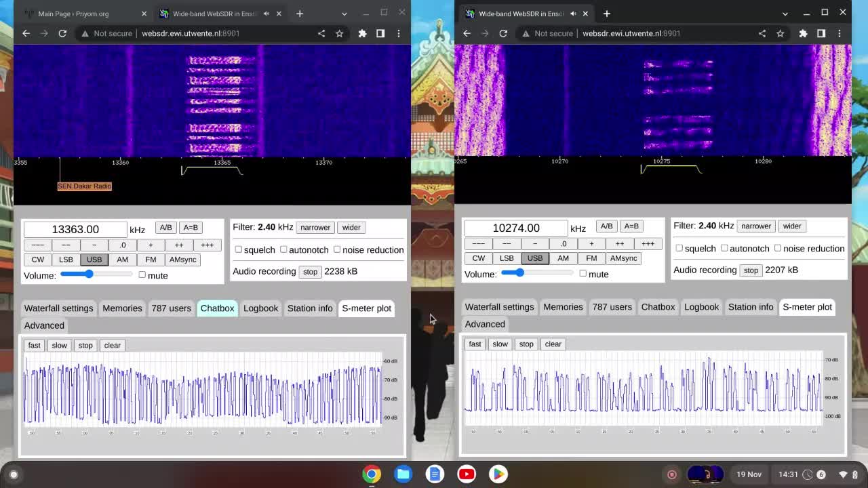Check mute box in right window
Image resolution: width=868 pixels, height=488 pixels.
583,274
